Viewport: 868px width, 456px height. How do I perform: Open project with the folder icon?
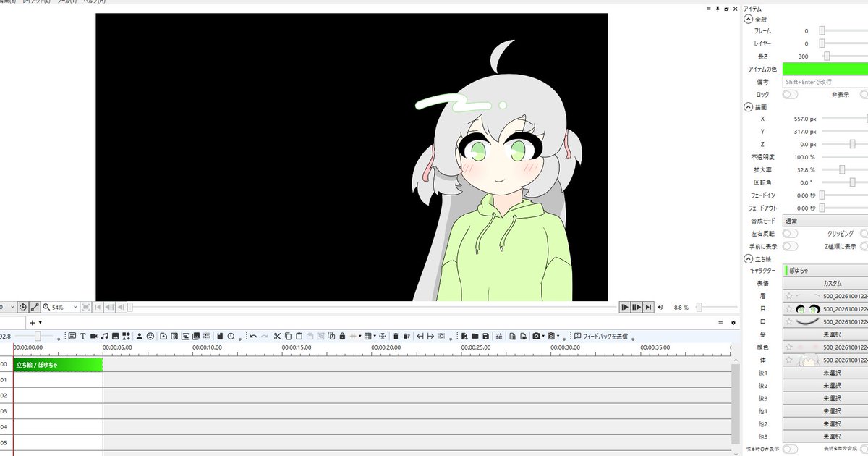(475, 336)
